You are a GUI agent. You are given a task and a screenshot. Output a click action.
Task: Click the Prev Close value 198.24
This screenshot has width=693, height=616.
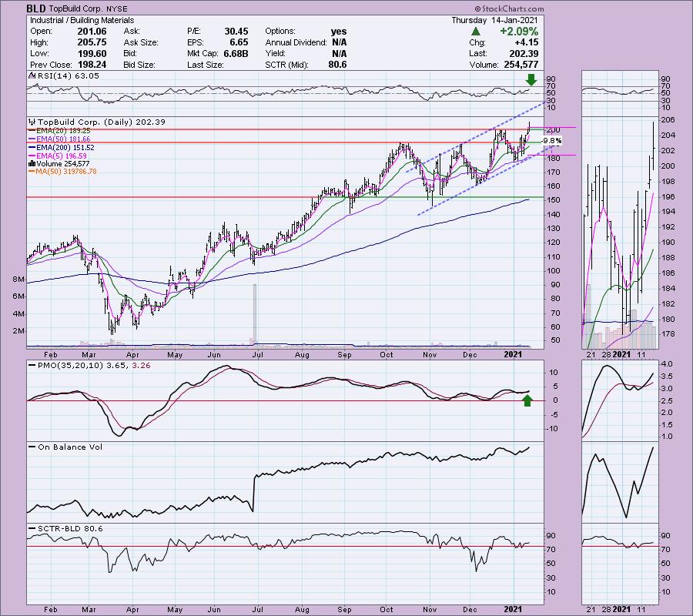click(92, 65)
